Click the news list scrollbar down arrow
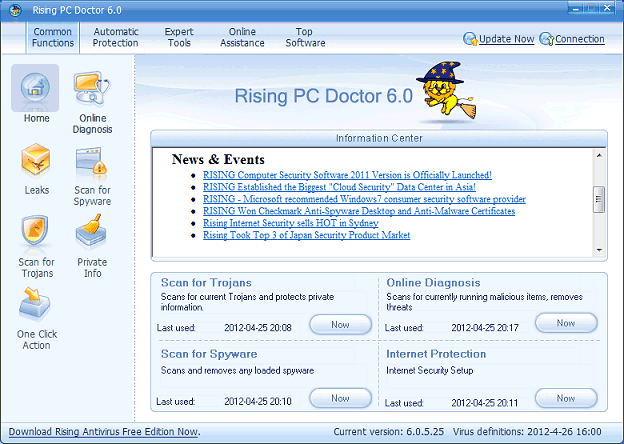The height and width of the screenshot is (444, 624). 600,250
